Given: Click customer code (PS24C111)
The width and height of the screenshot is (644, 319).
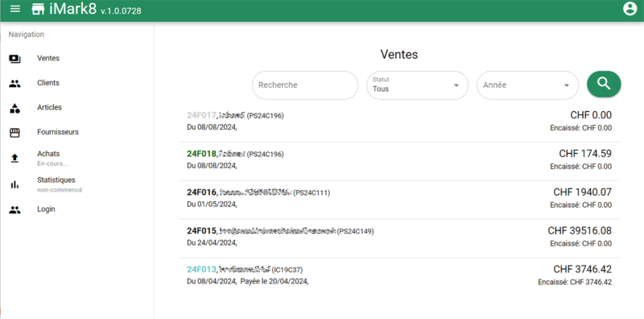Looking at the screenshot, I should pyautogui.click(x=312, y=193).
